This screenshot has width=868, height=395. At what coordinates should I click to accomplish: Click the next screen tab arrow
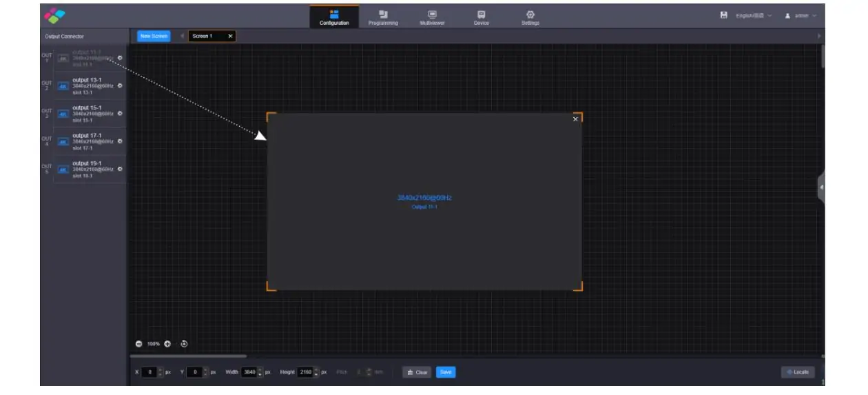tap(820, 36)
